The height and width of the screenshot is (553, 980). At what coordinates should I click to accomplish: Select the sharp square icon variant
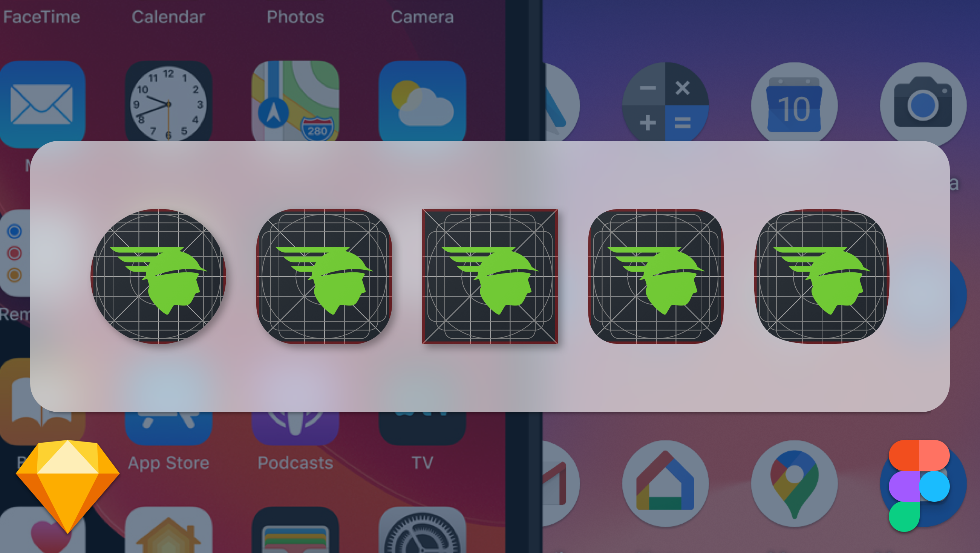(x=489, y=276)
